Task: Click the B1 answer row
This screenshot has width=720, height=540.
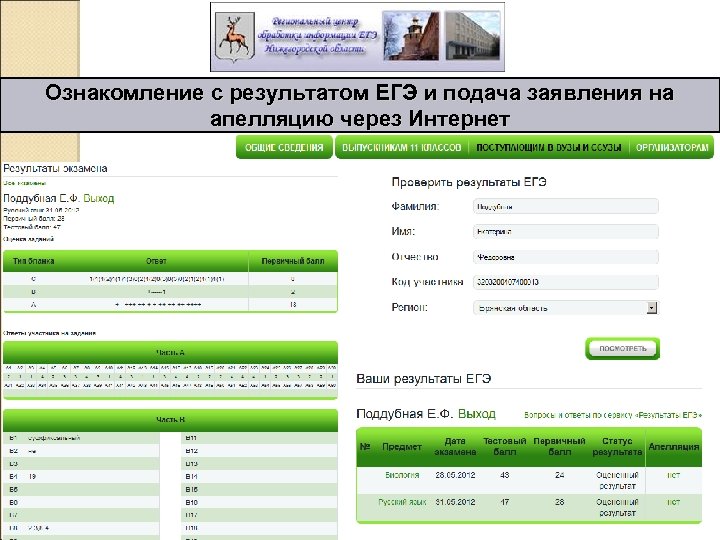Action: (x=81, y=438)
